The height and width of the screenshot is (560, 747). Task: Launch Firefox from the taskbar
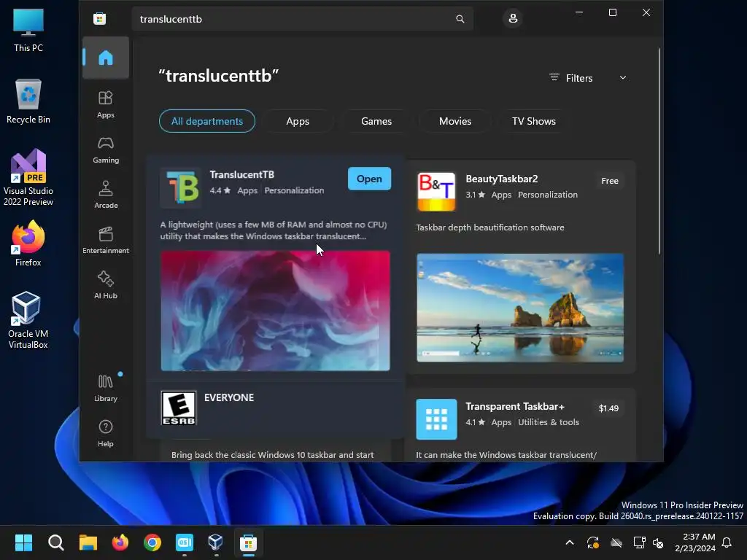click(x=120, y=542)
